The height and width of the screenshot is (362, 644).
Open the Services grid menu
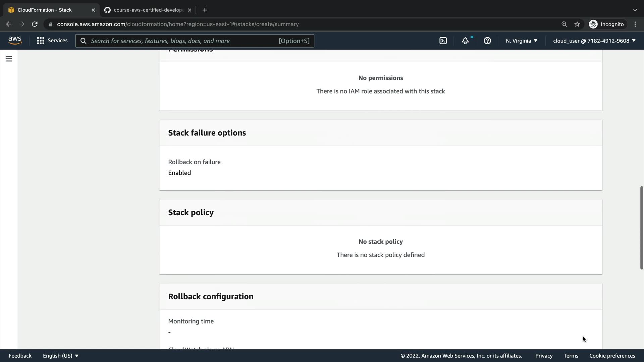(52, 41)
